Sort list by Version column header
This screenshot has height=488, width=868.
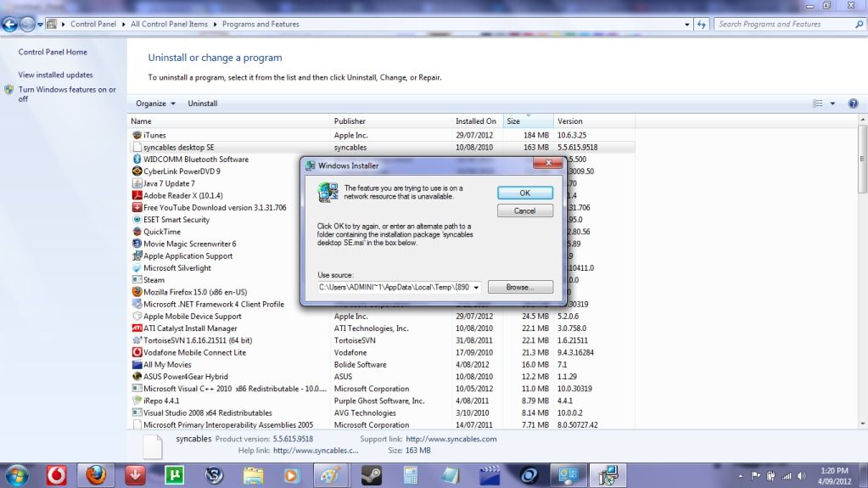pyautogui.click(x=595, y=121)
